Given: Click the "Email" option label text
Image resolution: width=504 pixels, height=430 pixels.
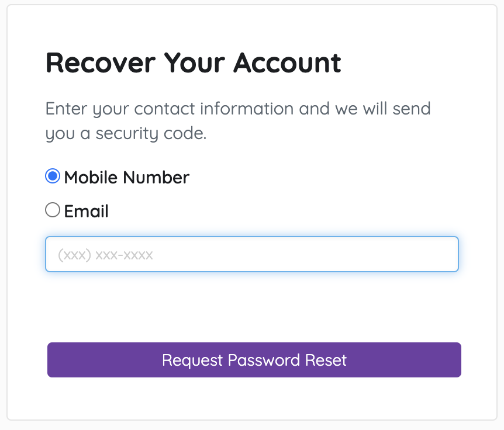Looking at the screenshot, I should [x=86, y=211].
